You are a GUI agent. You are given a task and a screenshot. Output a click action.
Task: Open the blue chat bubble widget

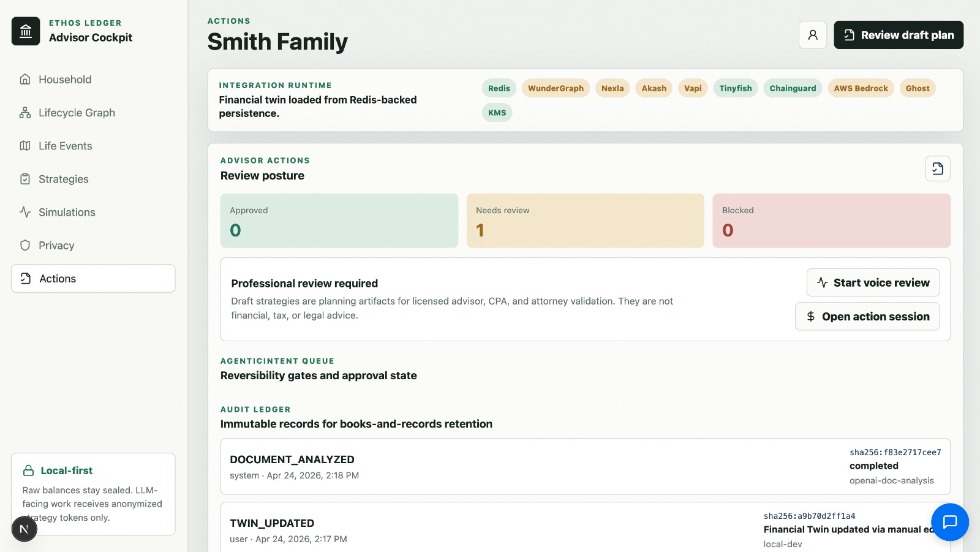coord(949,522)
